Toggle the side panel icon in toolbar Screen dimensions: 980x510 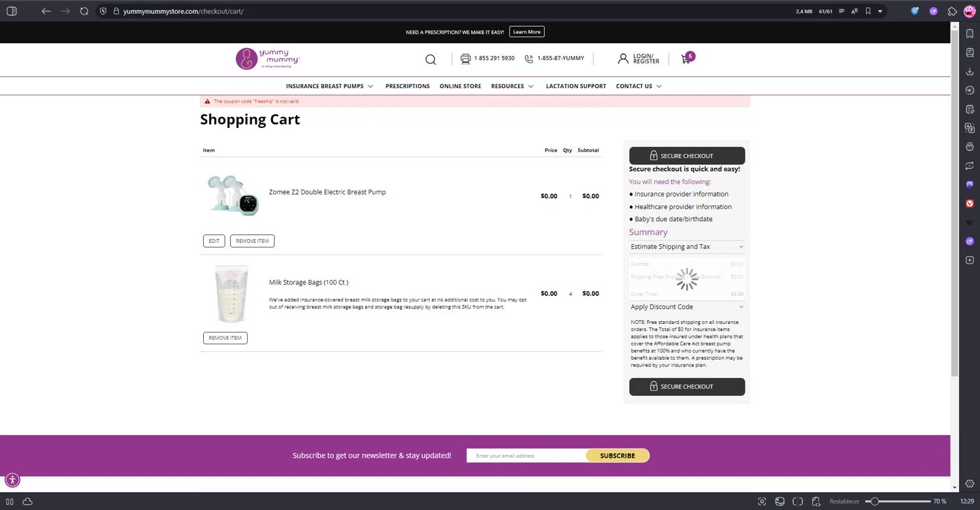(x=12, y=11)
